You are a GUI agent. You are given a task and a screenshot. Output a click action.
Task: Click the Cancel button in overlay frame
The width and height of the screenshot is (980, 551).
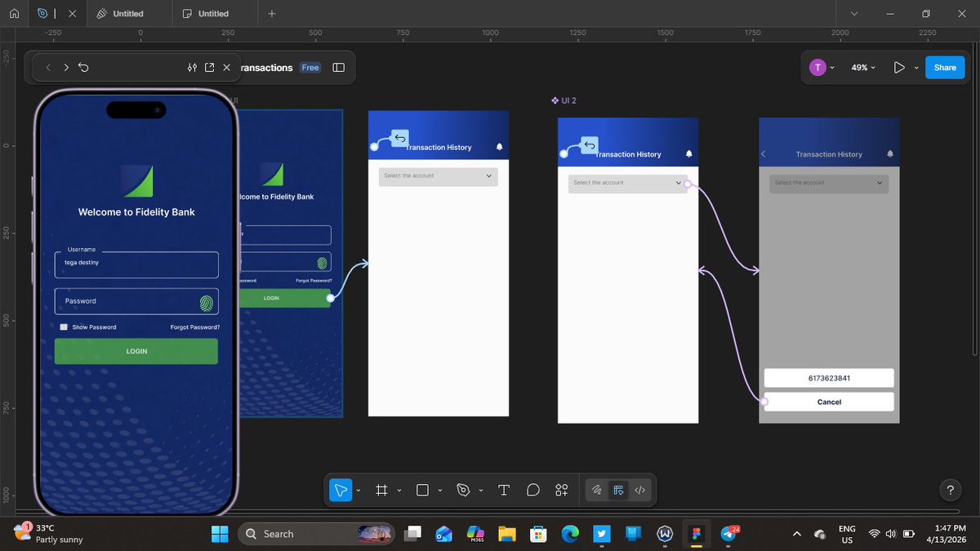(829, 402)
